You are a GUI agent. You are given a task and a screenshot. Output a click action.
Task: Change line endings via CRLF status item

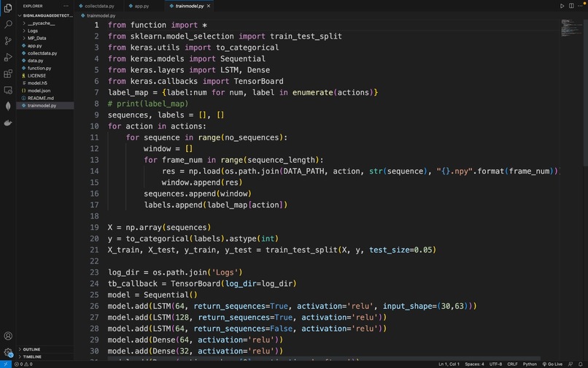click(512, 364)
